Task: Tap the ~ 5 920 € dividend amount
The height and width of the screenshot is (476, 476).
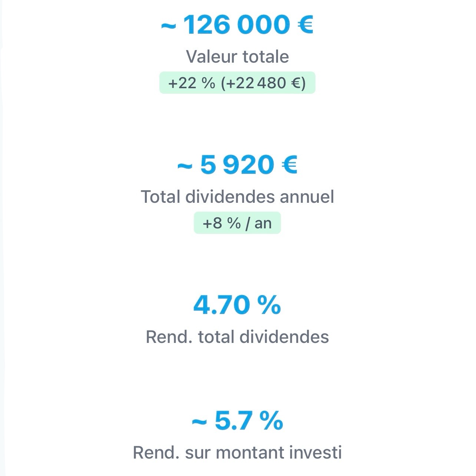Action: (237, 165)
